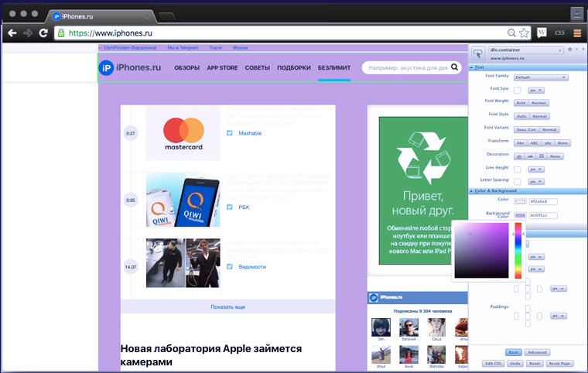Open the APP STORE menu item
This screenshot has width=588, height=373.
222,68
